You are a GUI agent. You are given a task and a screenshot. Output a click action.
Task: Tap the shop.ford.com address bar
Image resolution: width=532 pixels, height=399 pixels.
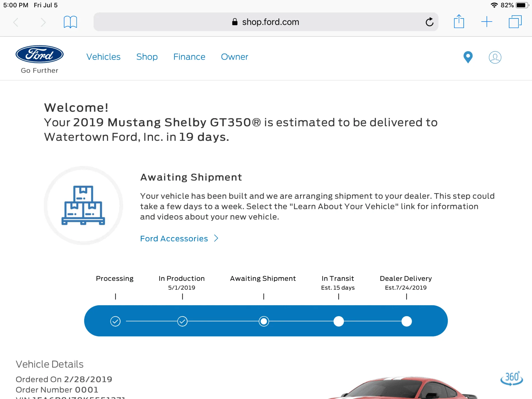tap(266, 22)
